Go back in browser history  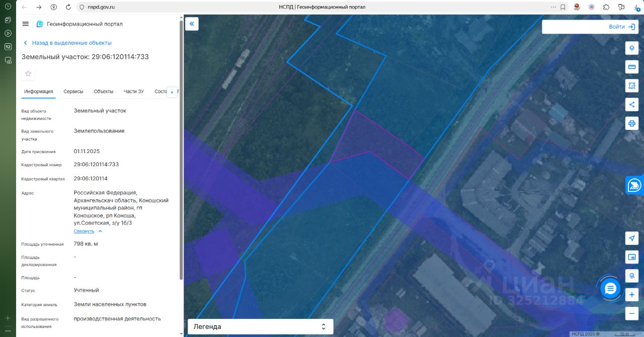(x=25, y=7)
